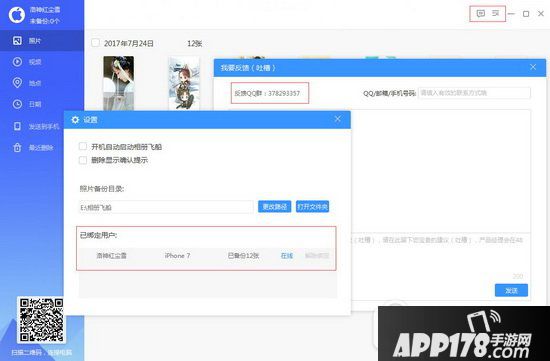550x361 pixels.
Task: Click 打开文件夹 open folder button
Action: (313, 207)
